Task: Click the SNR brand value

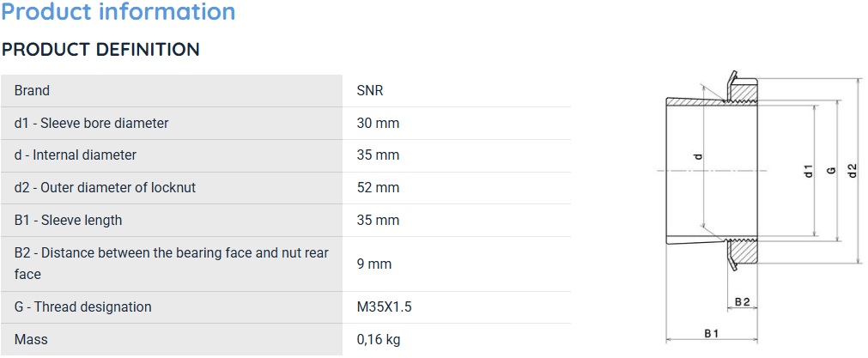Action: pyautogui.click(x=370, y=90)
